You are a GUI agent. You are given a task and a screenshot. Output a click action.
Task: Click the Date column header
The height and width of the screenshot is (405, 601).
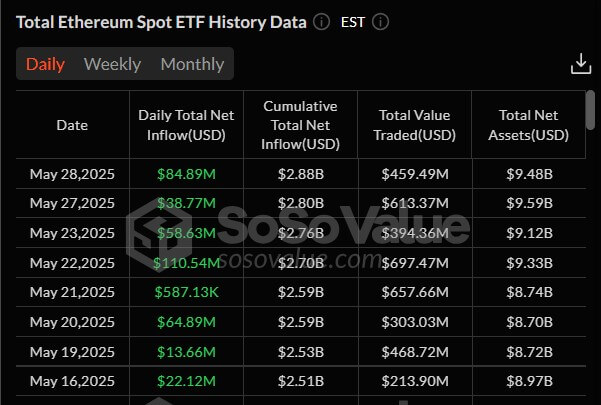72,125
